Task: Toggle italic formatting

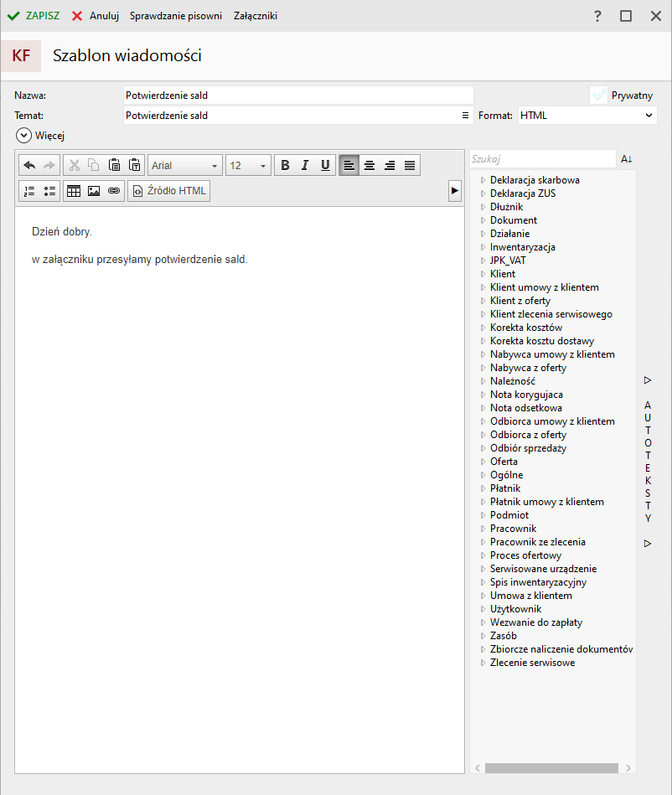Action: coord(305,165)
